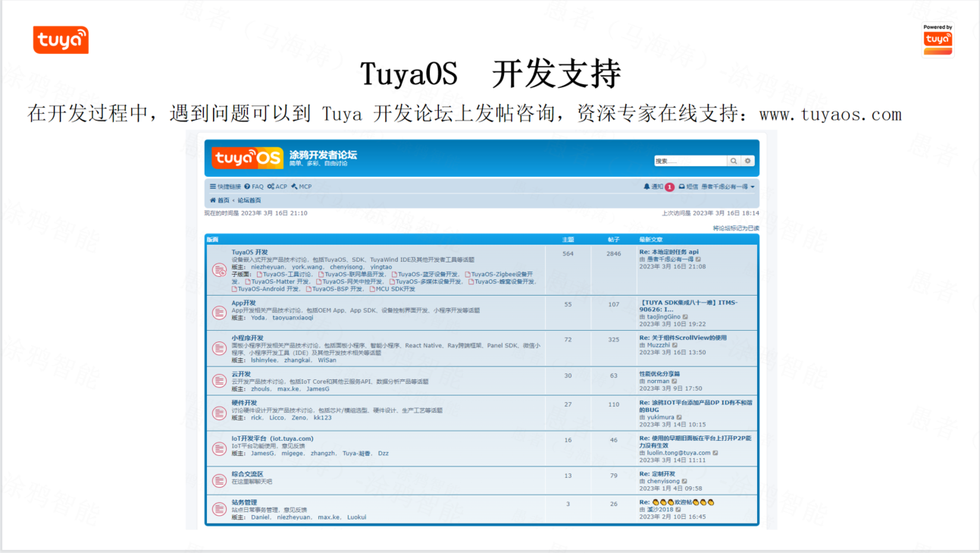Expand the 愚者千虑必有一得 user menu
This screenshot has height=553, width=980.
pyautogui.click(x=728, y=187)
